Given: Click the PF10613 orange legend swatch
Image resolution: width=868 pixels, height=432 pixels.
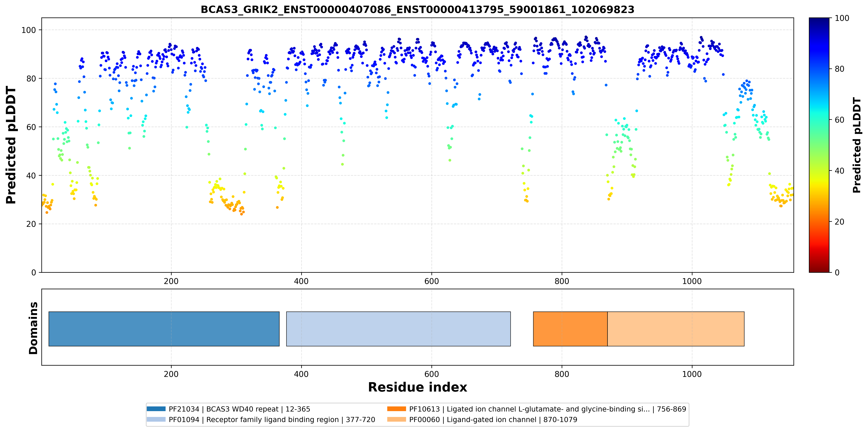Looking at the screenshot, I should pyautogui.click(x=397, y=409).
